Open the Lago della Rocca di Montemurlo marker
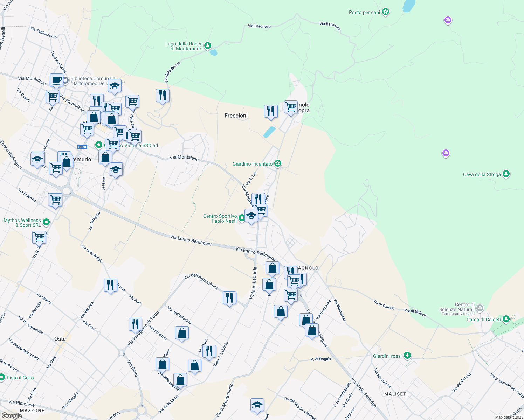This screenshot has height=420, width=524. click(x=208, y=45)
